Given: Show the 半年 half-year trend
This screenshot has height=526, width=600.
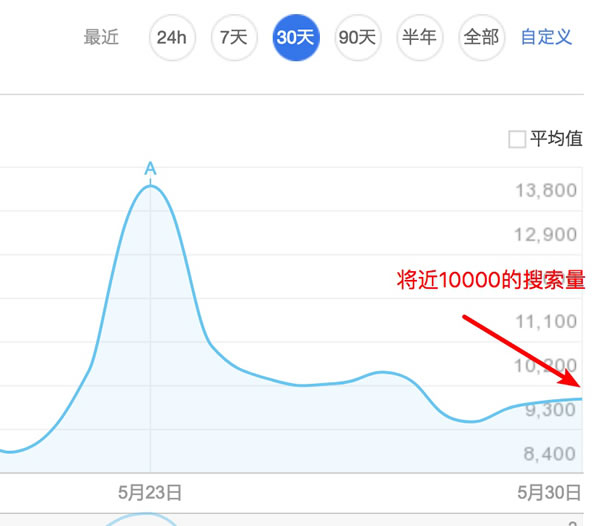Looking at the screenshot, I should click(x=420, y=38).
